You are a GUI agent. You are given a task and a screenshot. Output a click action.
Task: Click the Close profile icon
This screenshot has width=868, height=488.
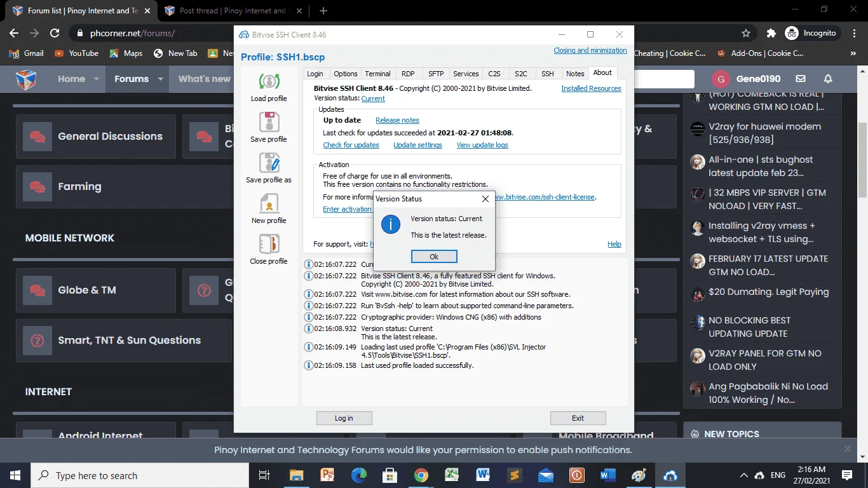[269, 244]
